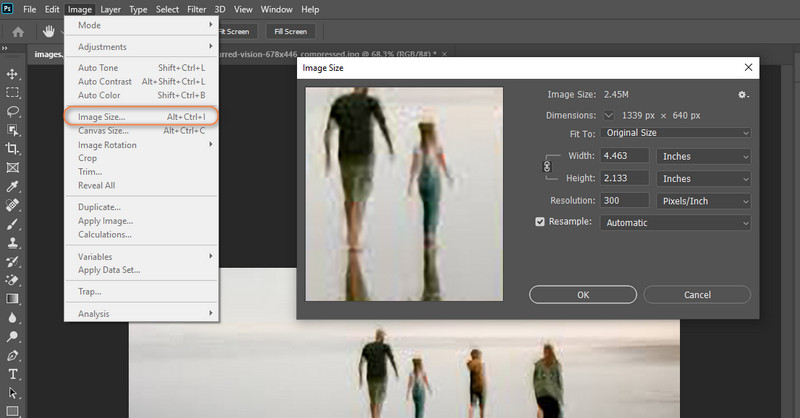Image resolution: width=800 pixels, height=418 pixels.
Task: Open the Resample method dropdown
Action: point(675,223)
